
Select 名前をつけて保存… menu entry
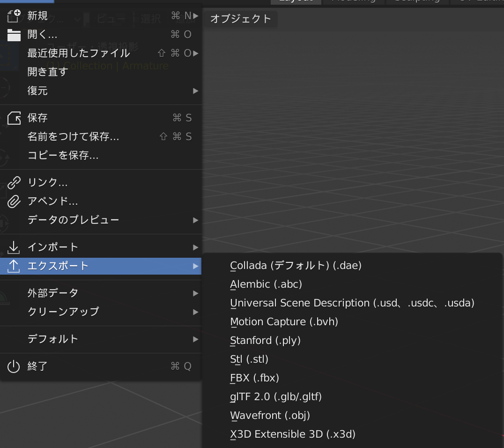[101, 137]
